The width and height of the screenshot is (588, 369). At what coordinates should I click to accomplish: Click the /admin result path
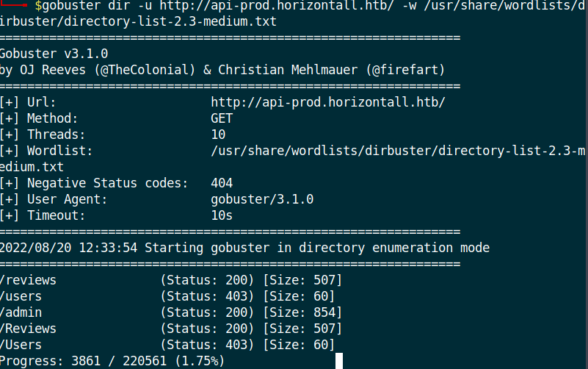tap(21, 312)
